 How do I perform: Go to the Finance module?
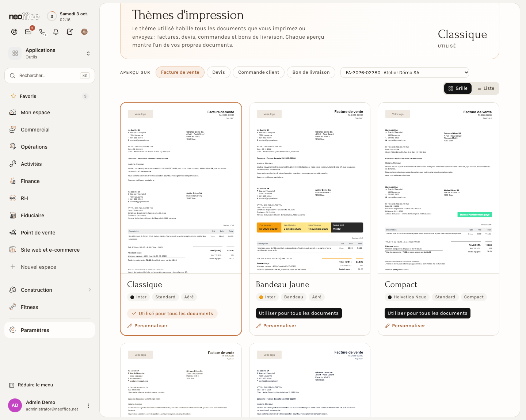pos(50,181)
